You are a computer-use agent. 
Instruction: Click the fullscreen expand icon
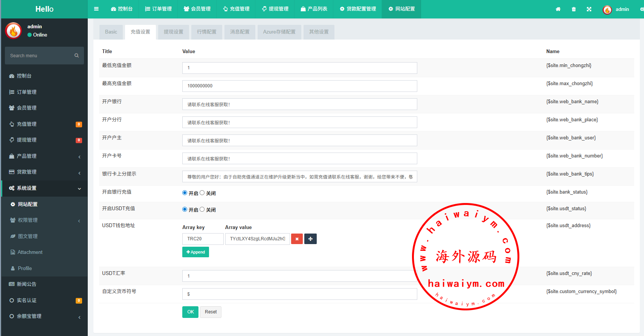pos(589,9)
